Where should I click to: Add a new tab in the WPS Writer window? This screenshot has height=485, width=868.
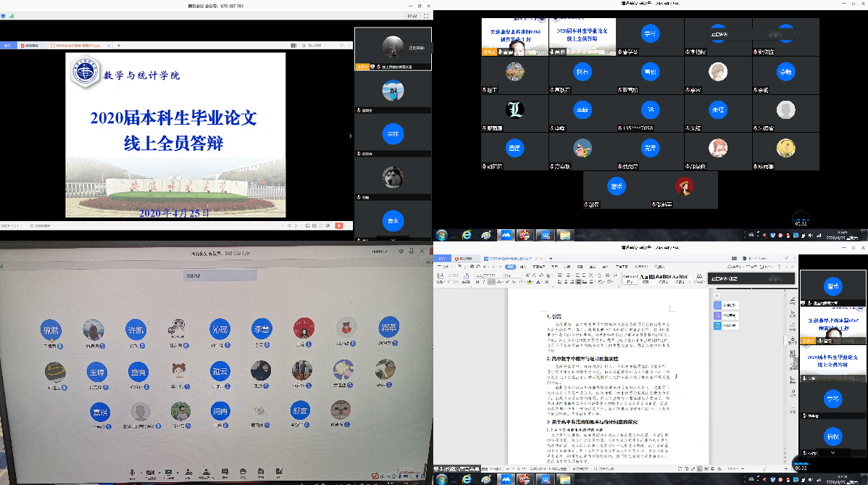[550, 259]
